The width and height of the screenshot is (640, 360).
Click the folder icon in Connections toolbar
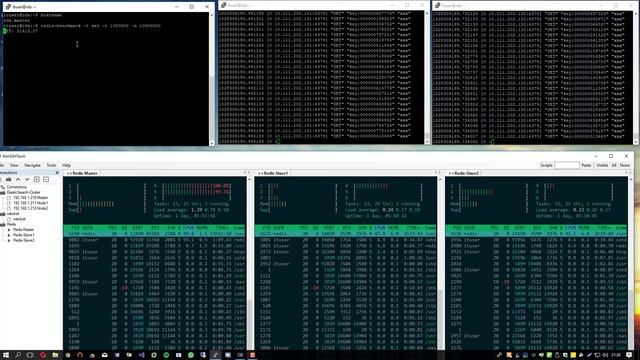coord(8,180)
